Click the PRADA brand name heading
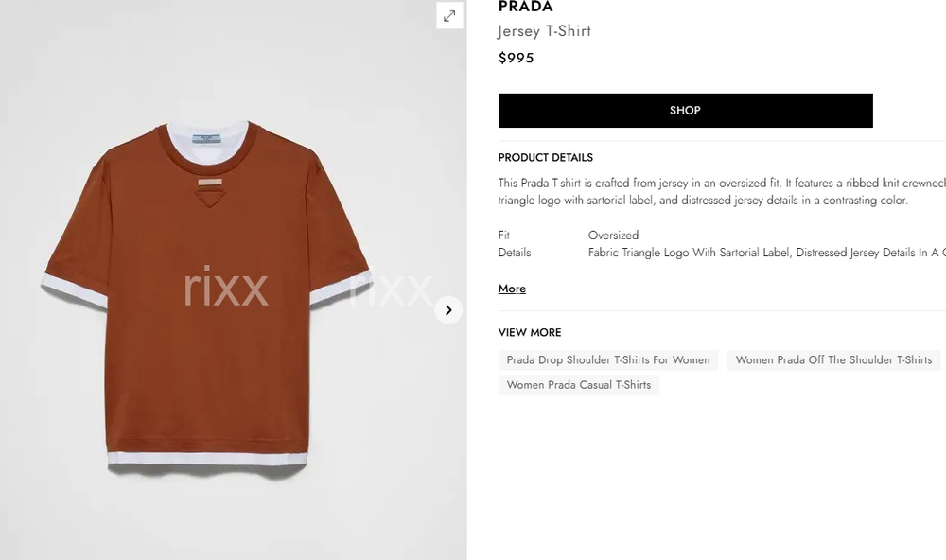Viewport: 946px width, 560px height. click(x=525, y=8)
